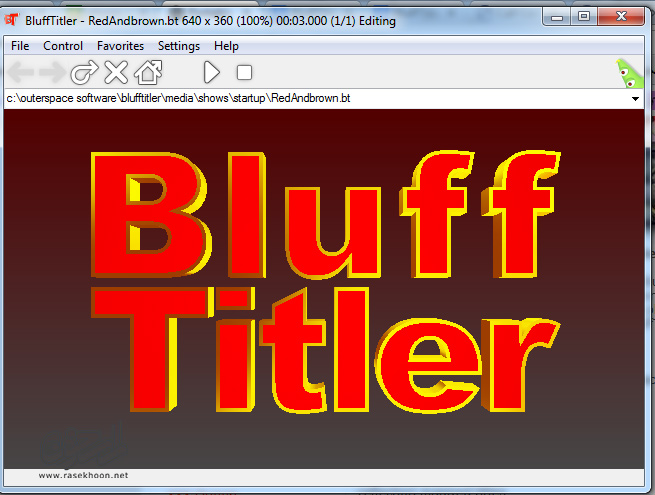Image resolution: width=655 pixels, height=495 pixels.
Task: Click the back arrow toolbar icon
Action: [20, 72]
